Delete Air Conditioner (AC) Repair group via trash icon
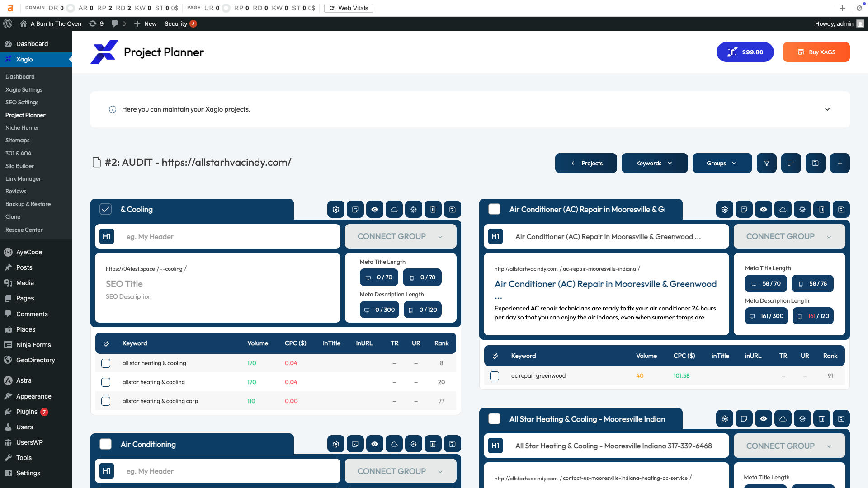 coord(821,210)
